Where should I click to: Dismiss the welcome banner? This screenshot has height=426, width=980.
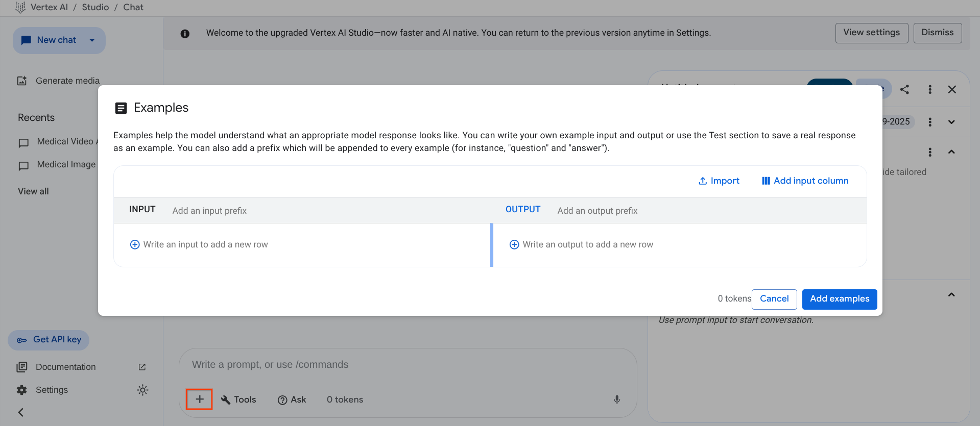(x=937, y=33)
